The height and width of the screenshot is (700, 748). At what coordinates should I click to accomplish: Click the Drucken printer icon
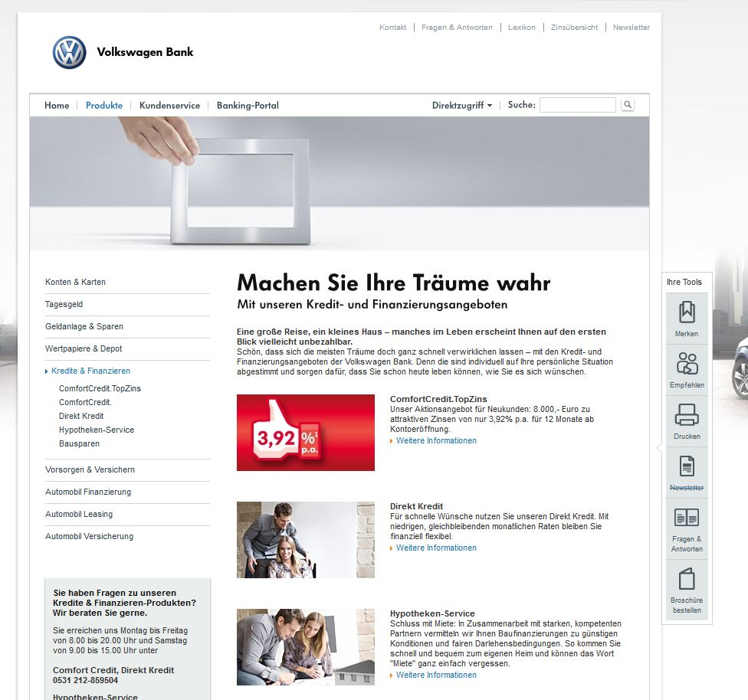tap(687, 415)
